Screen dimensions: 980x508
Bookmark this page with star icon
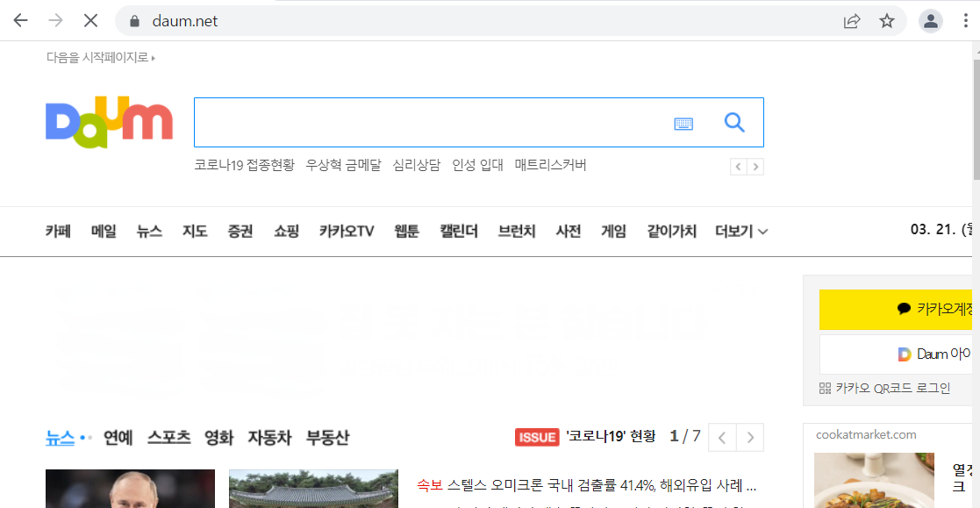coord(887,21)
